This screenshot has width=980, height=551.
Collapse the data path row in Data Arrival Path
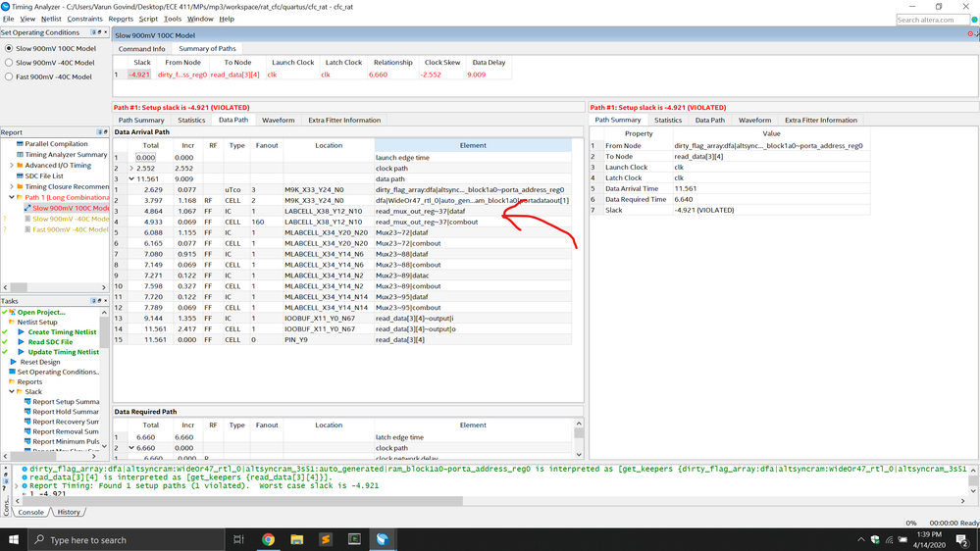click(x=132, y=179)
